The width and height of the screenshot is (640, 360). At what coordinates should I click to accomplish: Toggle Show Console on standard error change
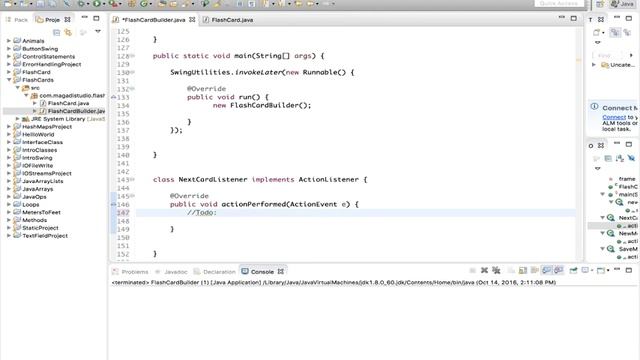coord(558,270)
